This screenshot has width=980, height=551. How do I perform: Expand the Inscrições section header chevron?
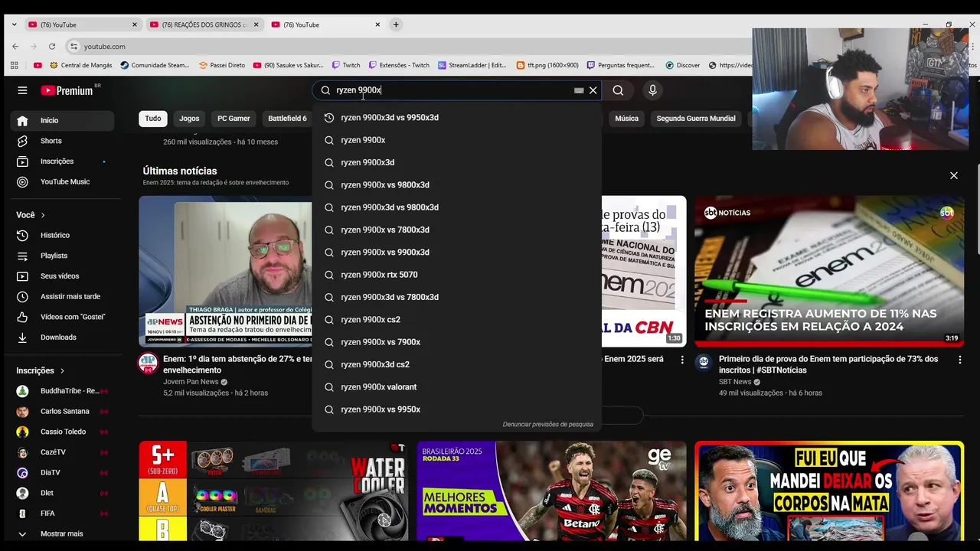point(62,371)
